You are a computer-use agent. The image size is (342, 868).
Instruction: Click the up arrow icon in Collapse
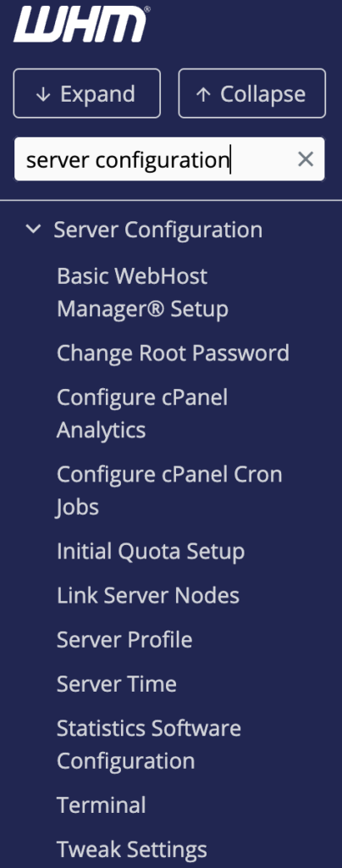point(203,94)
